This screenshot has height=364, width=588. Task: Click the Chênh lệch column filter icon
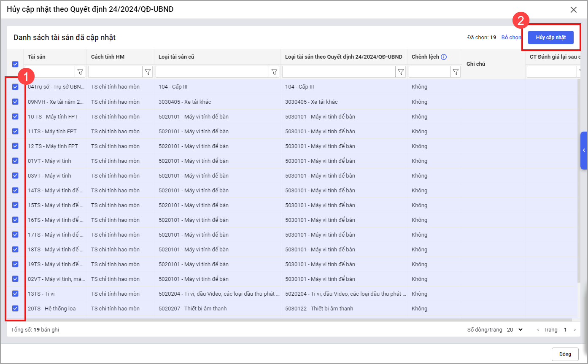pyautogui.click(x=456, y=72)
